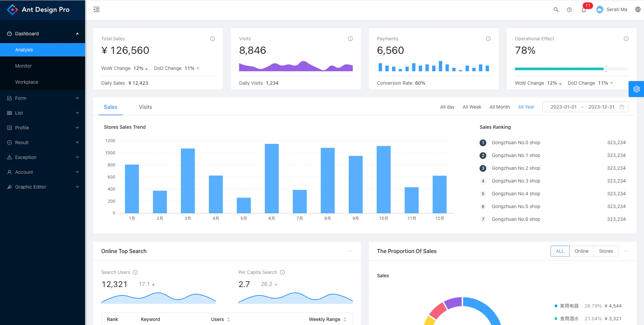Image resolution: width=644 pixels, height=325 pixels.
Task: Click the 2023-01-01 date range field
Action: coord(564,107)
